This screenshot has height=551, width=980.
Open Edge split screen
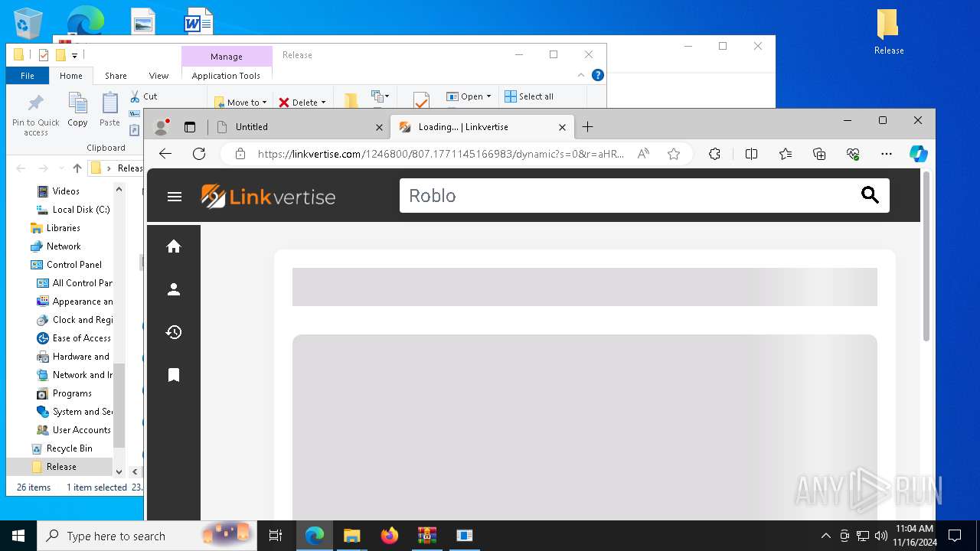pyautogui.click(x=751, y=154)
